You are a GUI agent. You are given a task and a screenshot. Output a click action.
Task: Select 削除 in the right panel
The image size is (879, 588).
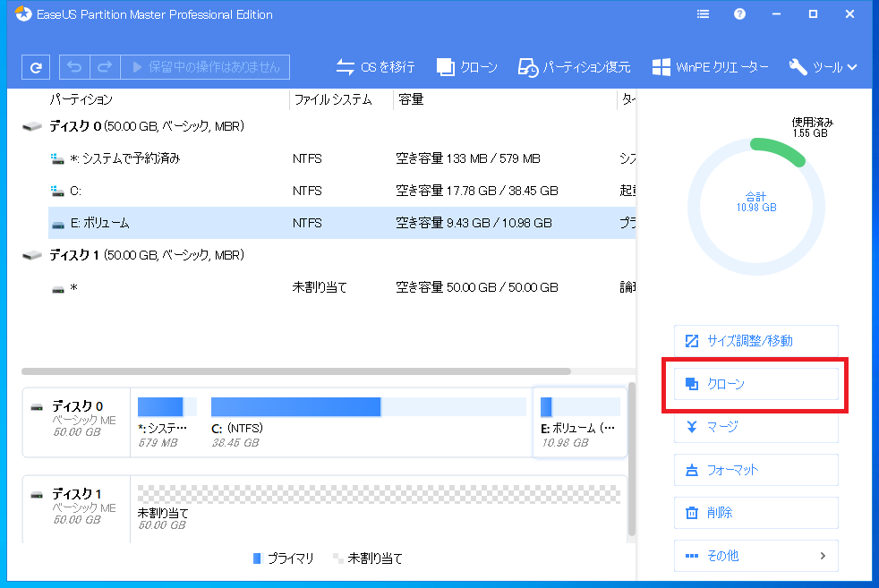(755, 513)
